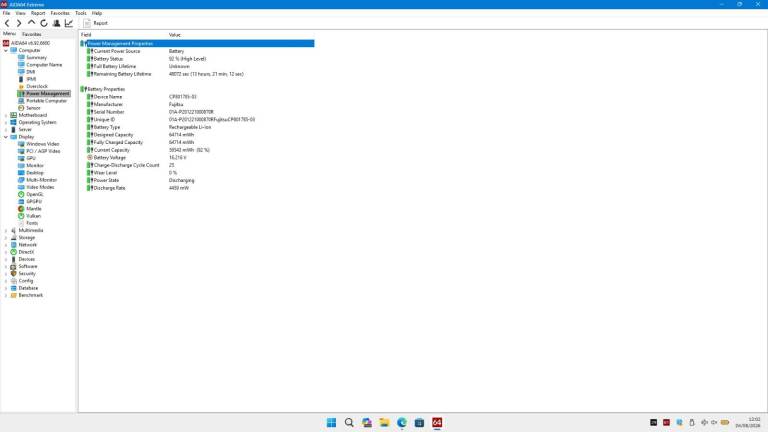
Task: Expand the Motherboard tree node
Action: coord(6,115)
